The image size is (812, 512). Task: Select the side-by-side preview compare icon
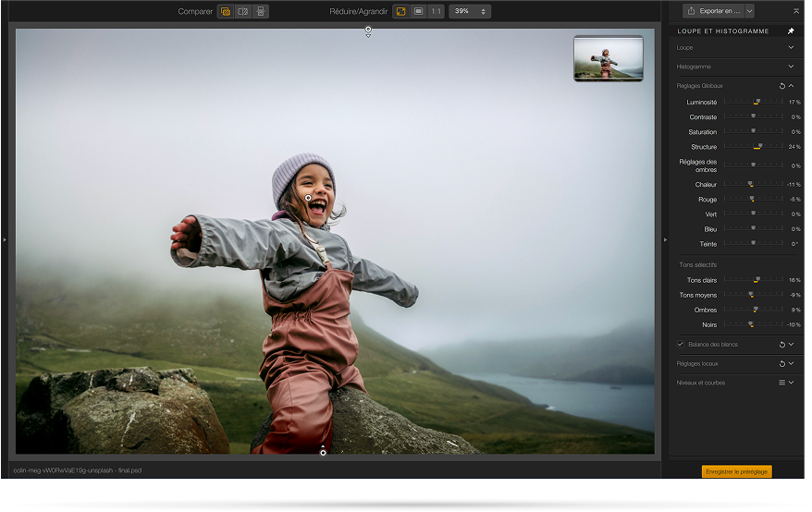pos(261,11)
